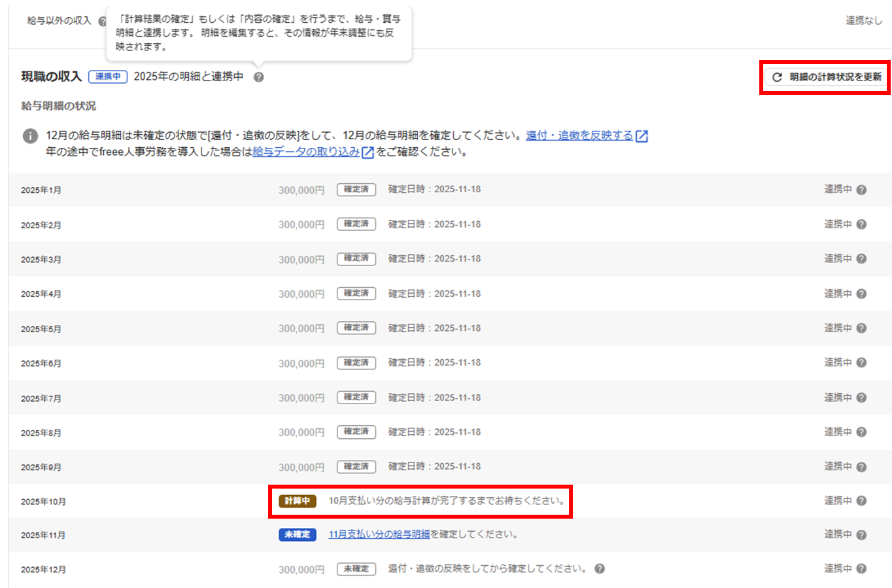
Task: Open the 11月支払い分の給与明細 link
Action: pos(379,534)
